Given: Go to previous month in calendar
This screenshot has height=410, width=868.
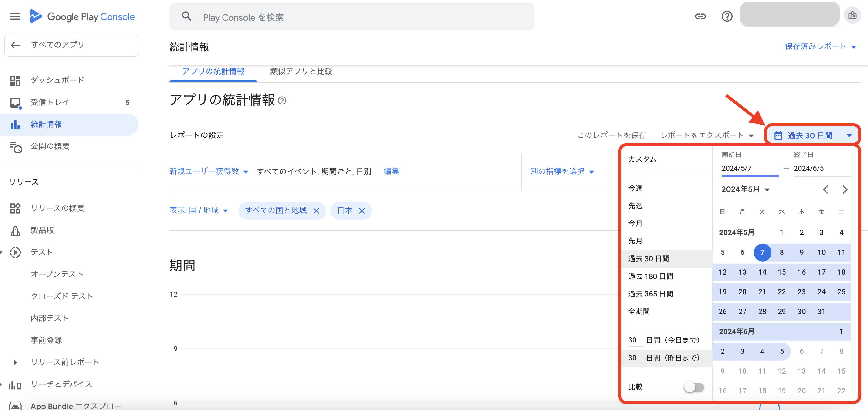Looking at the screenshot, I should [825, 189].
